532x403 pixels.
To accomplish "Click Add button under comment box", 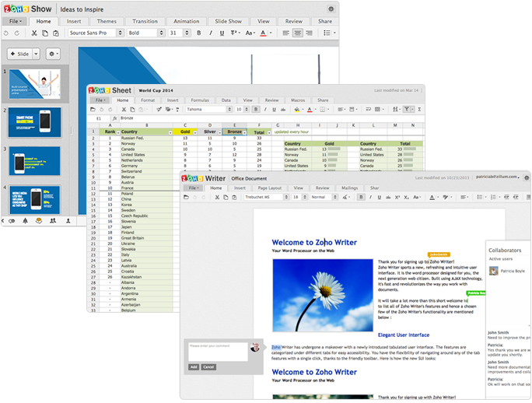I will [194, 367].
